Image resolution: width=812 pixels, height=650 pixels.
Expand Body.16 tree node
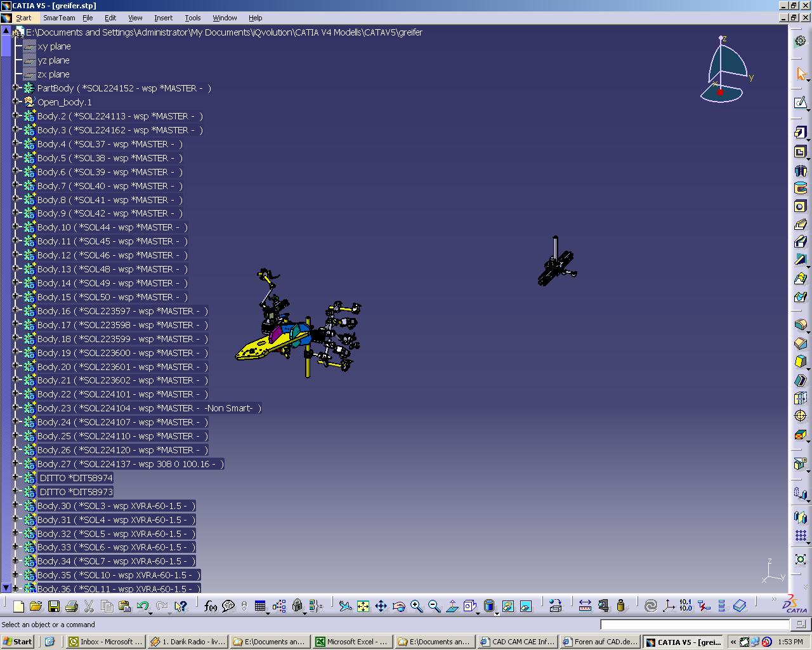tap(16, 310)
